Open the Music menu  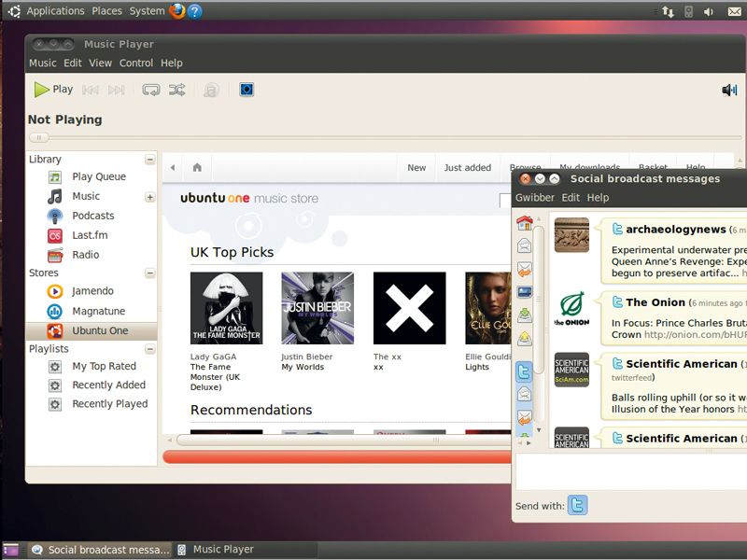pos(42,63)
